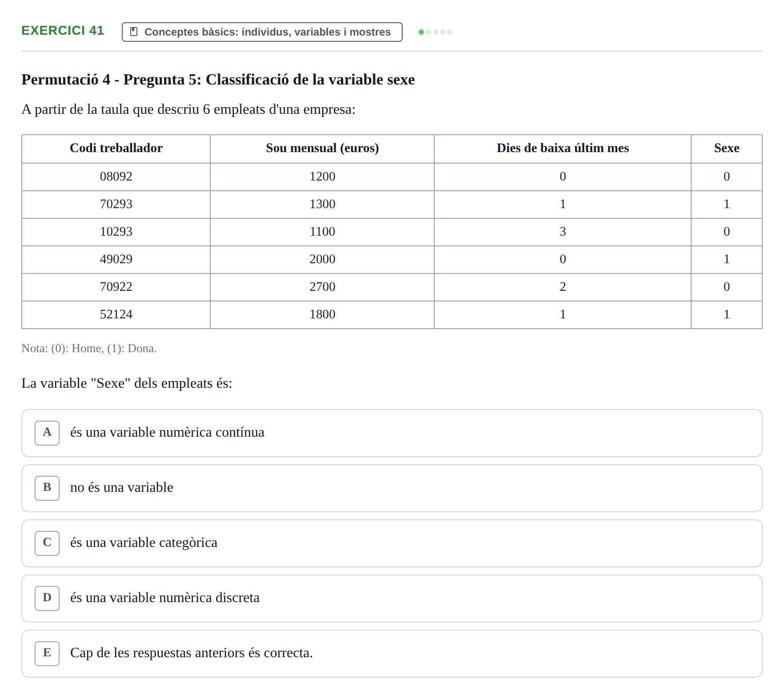Click the 'EXERCICI 41' heading
Viewport: 784px width, 699px height.
(x=63, y=30)
